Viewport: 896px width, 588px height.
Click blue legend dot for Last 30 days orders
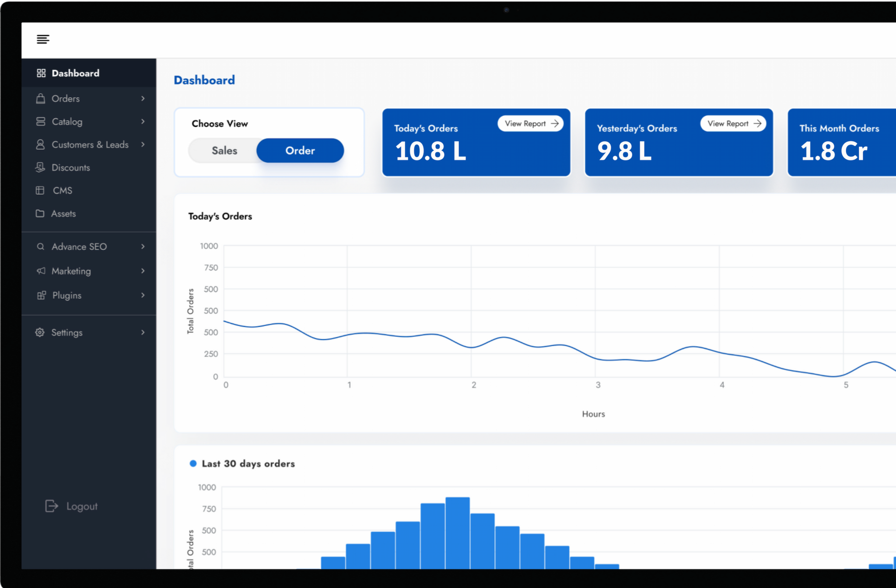pos(193,463)
